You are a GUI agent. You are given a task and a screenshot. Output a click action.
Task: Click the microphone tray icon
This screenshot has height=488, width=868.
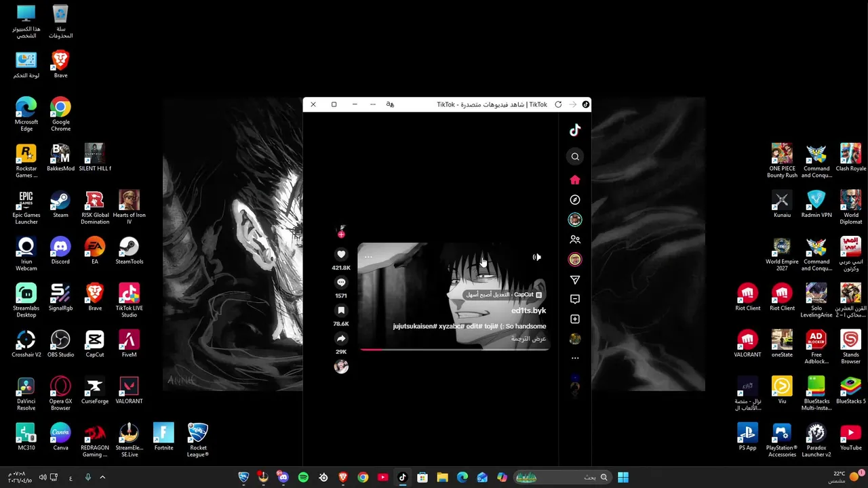click(x=87, y=477)
